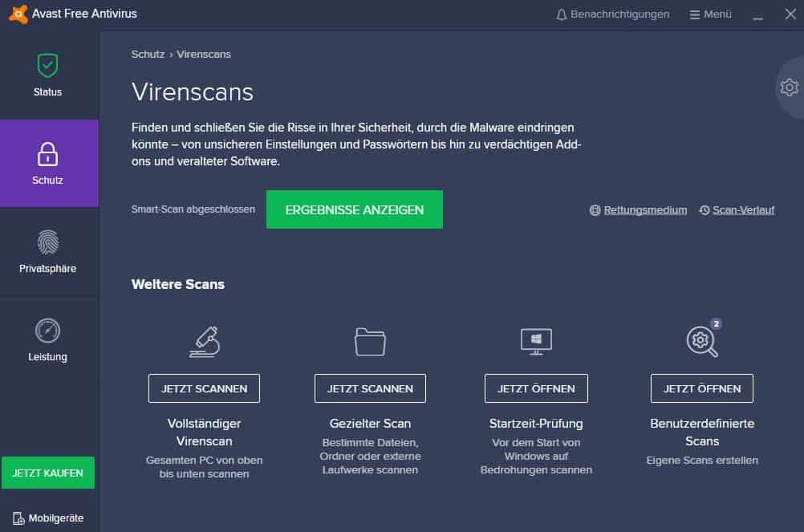Click the Gezielter Scan title
Image resolution: width=804 pixels, height=532 pixels.
(370, 424)
